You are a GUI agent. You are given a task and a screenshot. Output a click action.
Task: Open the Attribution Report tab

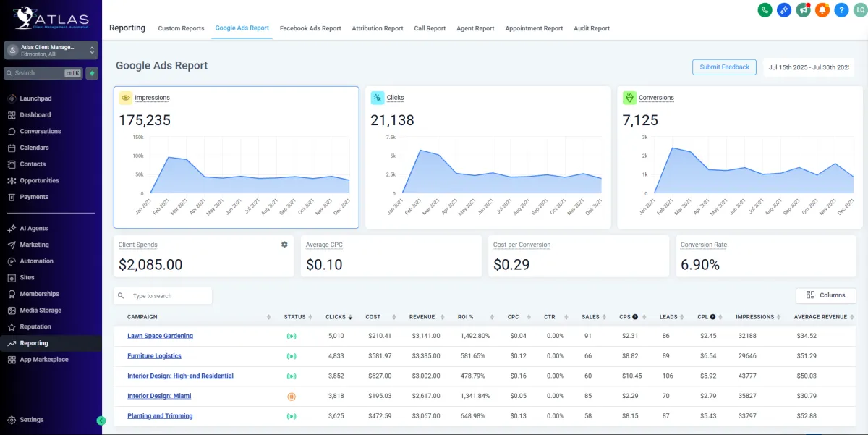coord(378,28)
